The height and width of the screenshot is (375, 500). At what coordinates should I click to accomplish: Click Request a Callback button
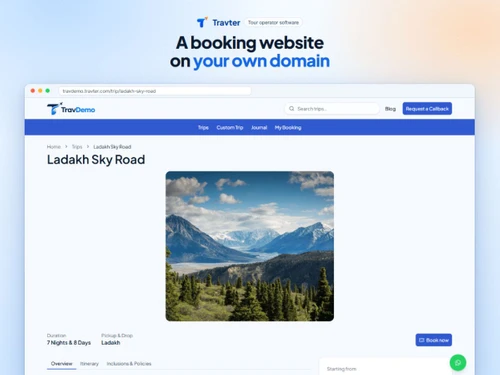click(x=427, y=109)
